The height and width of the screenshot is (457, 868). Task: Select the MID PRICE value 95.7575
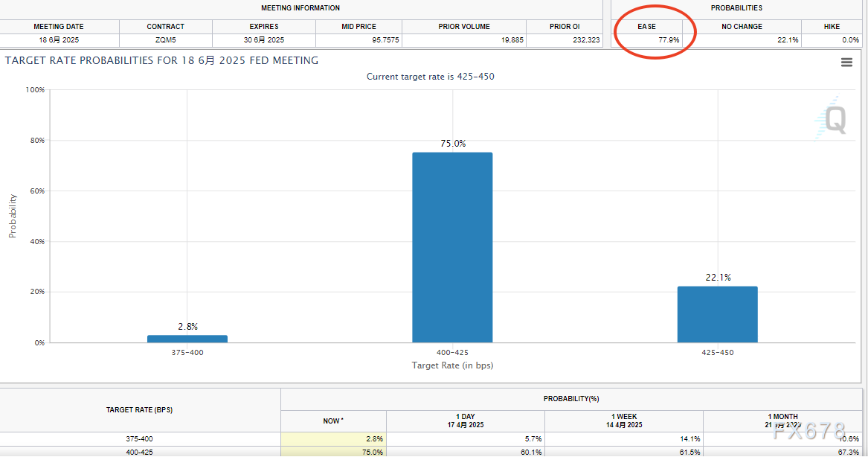coord(384,40)
